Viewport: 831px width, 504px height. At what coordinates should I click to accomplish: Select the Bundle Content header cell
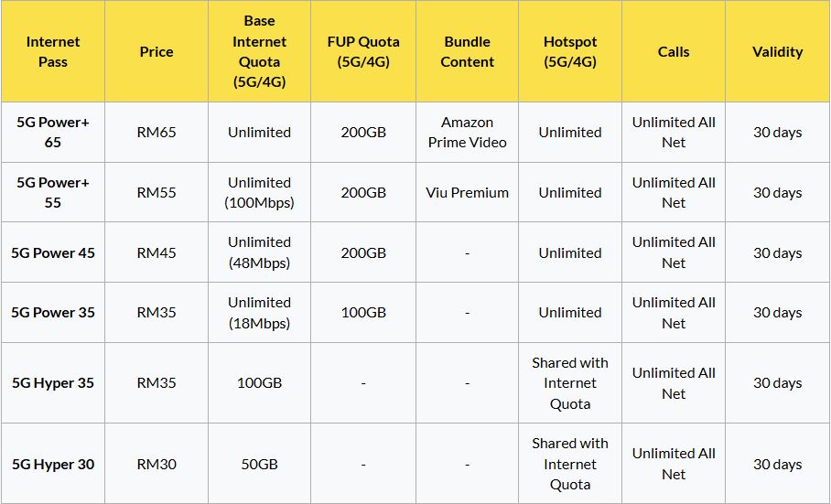pyautogui.click(x=467, y=52)
